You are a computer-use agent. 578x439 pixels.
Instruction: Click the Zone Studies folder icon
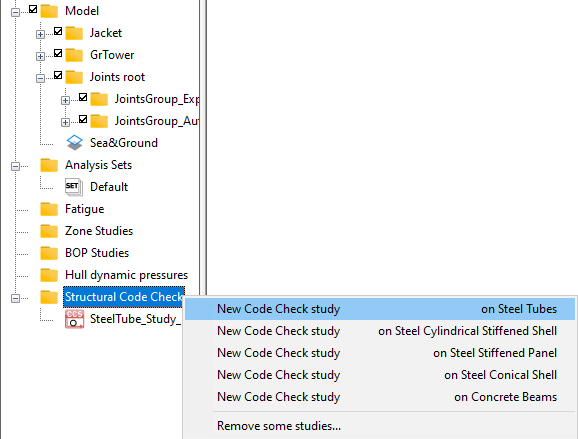(49, 231)
